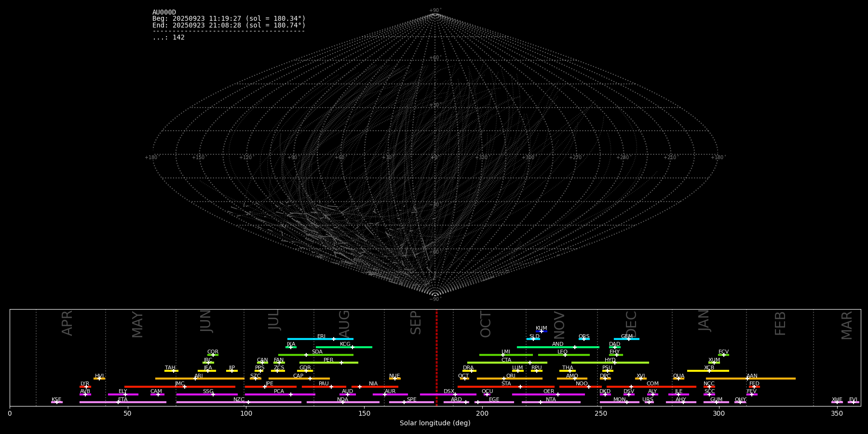Screen dimensions: 868x434
Task: Click the DSX shower bar
Action: [x=448, y=394]
